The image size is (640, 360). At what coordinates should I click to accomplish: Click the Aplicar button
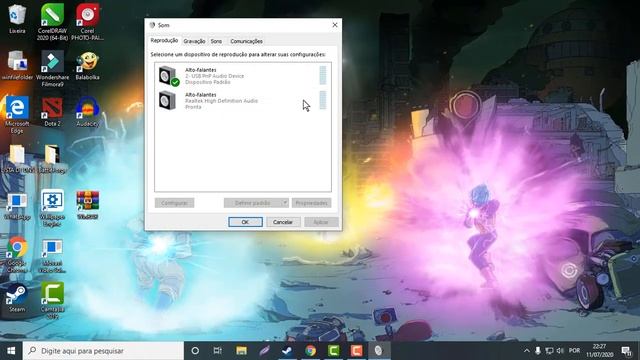(321, 222)
